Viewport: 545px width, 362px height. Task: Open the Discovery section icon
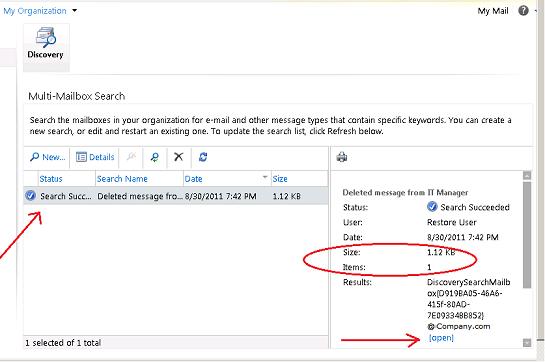tap(46, 43)
